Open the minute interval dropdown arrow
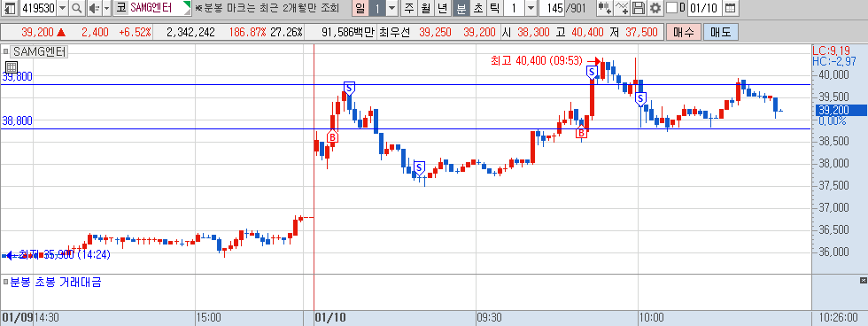868x326 pixels. 531,8
